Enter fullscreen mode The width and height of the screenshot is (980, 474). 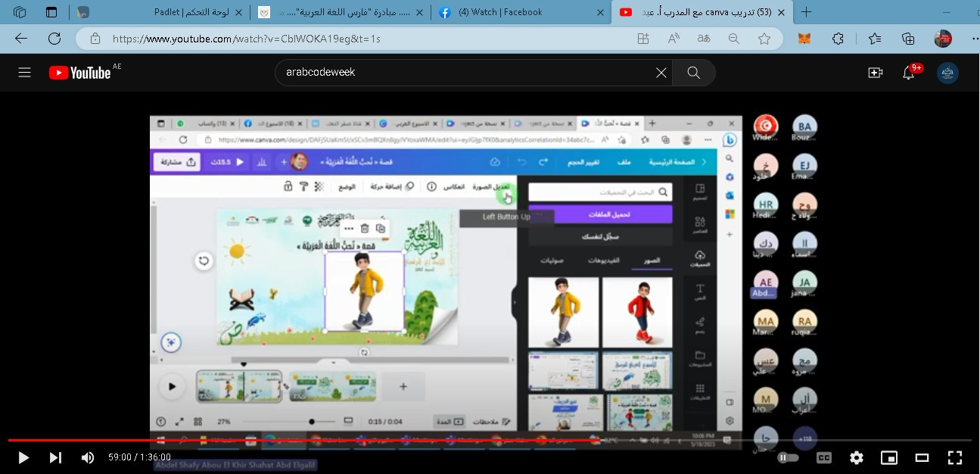point(955,457)
